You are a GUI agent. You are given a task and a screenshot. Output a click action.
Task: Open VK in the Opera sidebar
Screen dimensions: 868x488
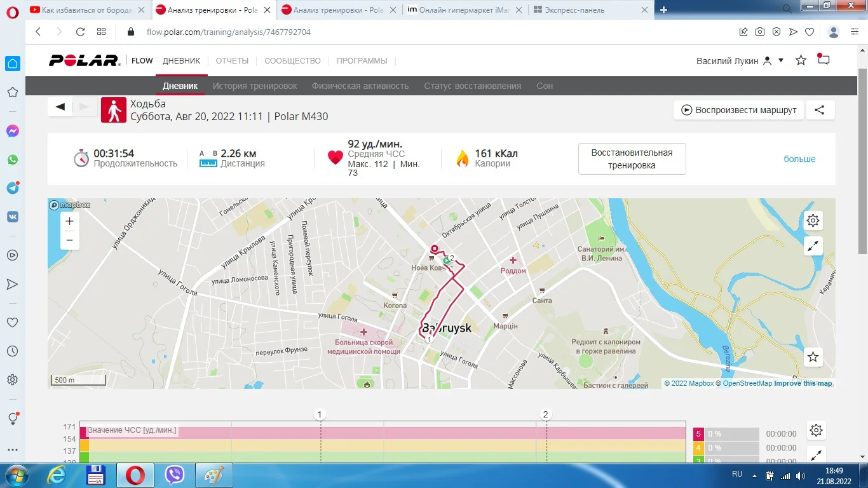pos(12,217)
